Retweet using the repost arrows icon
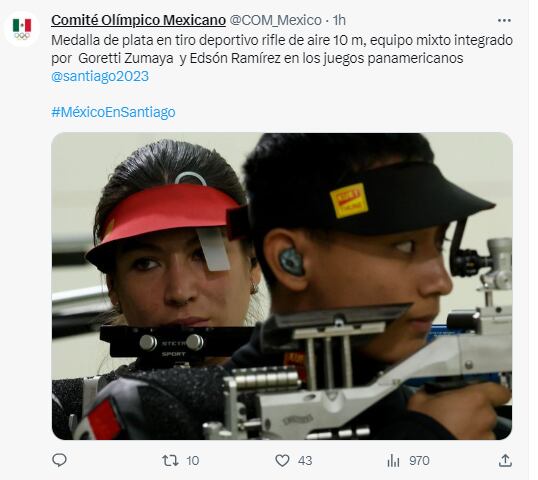Screen dimensions: 538x480 [170, 460]
